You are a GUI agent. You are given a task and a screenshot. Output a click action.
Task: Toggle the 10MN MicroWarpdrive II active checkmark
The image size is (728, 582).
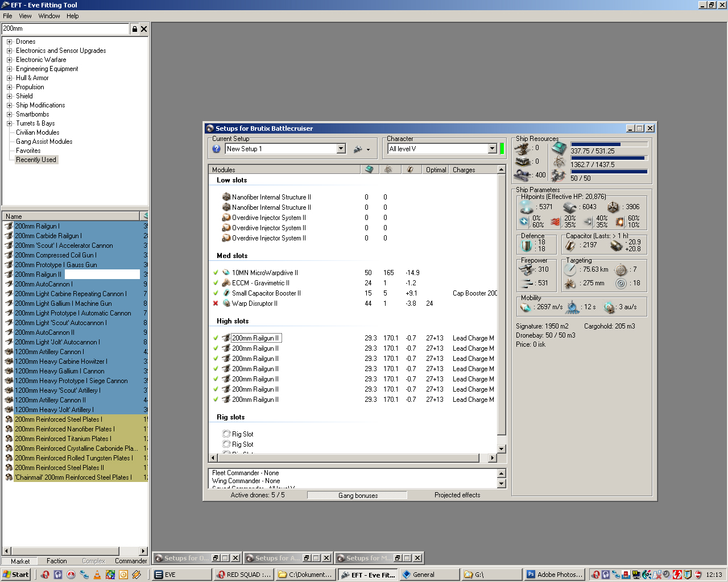coord(216,273)
